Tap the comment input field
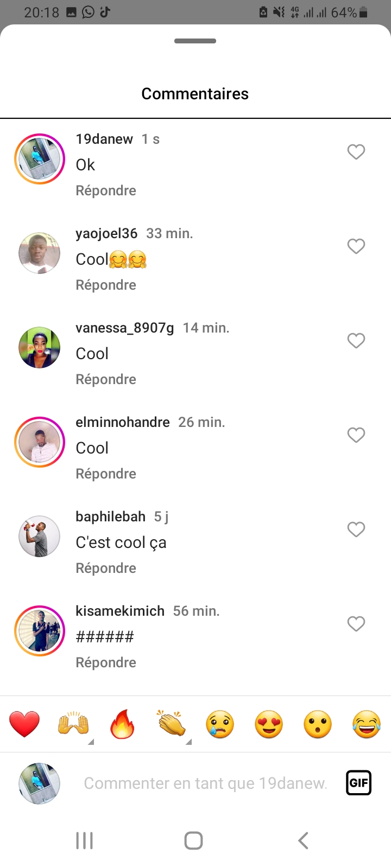This screenshot has width=391, height=868. [205, 783]
